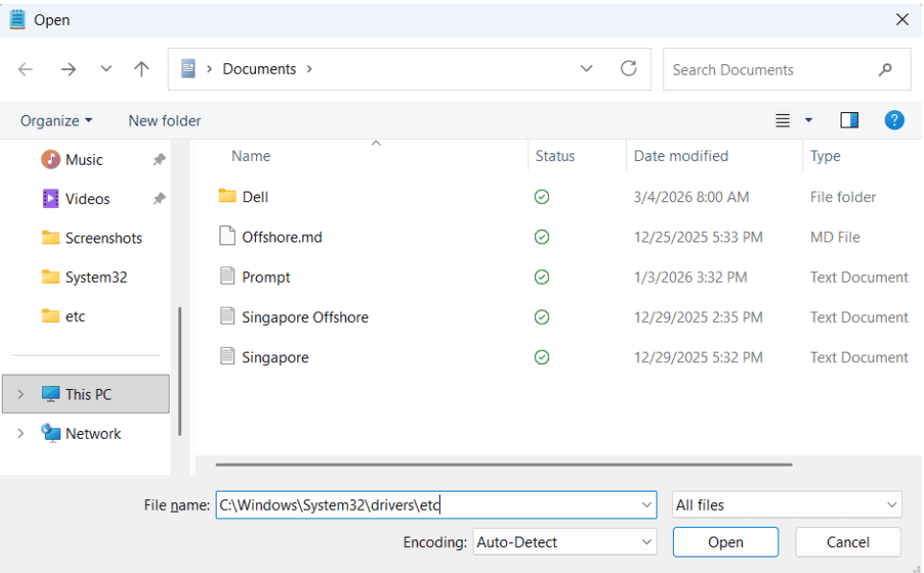
Task: Click the magnifier search icon
Action: 885,70
